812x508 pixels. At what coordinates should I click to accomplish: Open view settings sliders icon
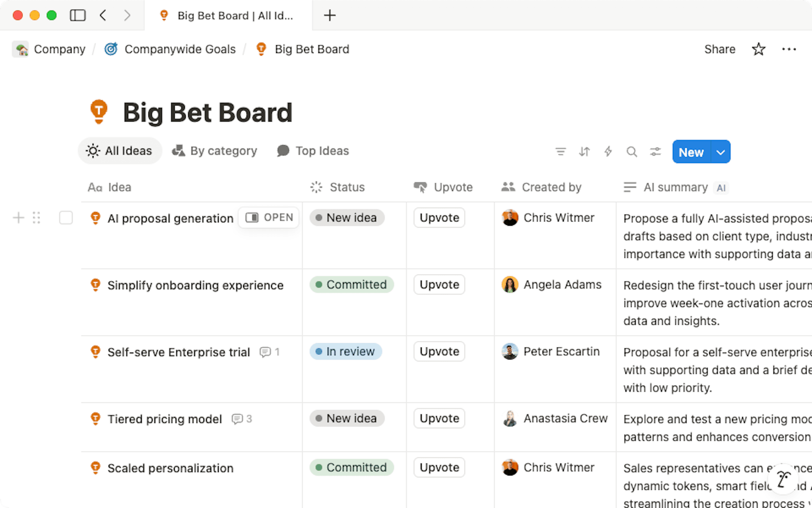tap(655, 152)
